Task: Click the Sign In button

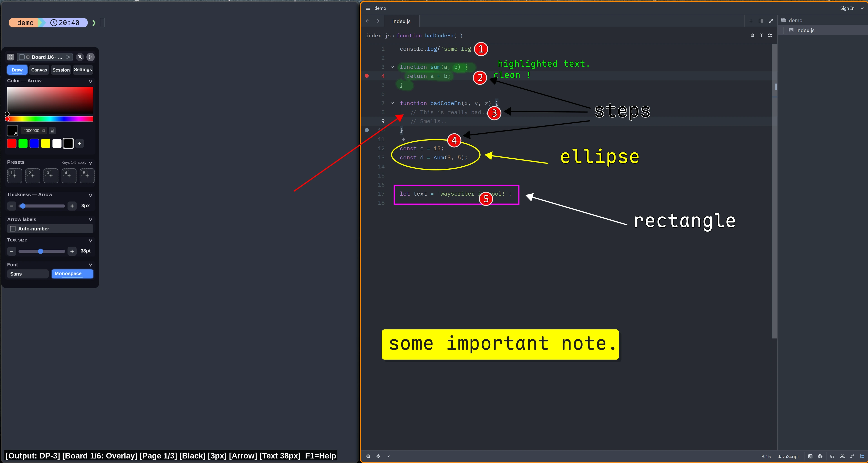Action: (x=847, y=8)
